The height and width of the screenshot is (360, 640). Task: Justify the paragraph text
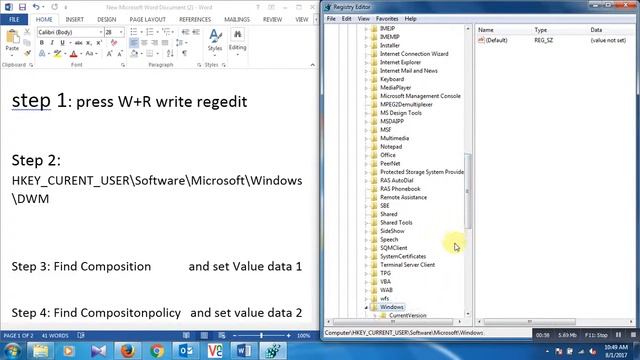pos(165,42)
